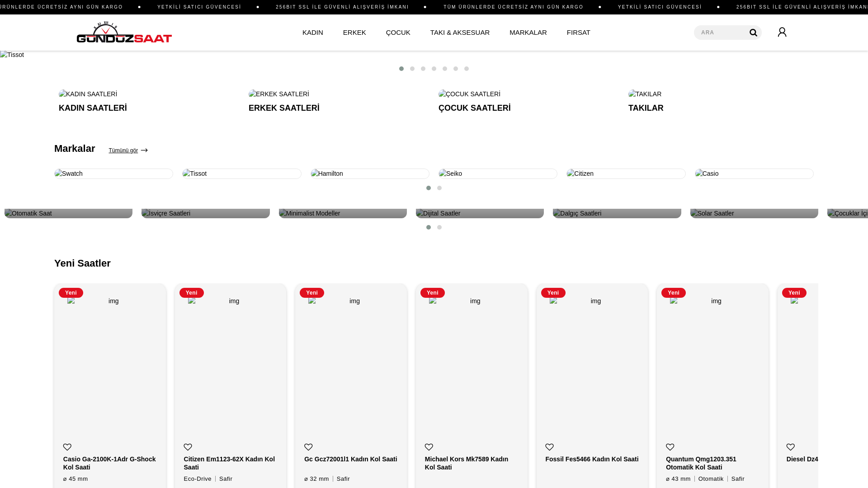Select the Swatch brand tile

pyautogui.click(x=113, y=174)
